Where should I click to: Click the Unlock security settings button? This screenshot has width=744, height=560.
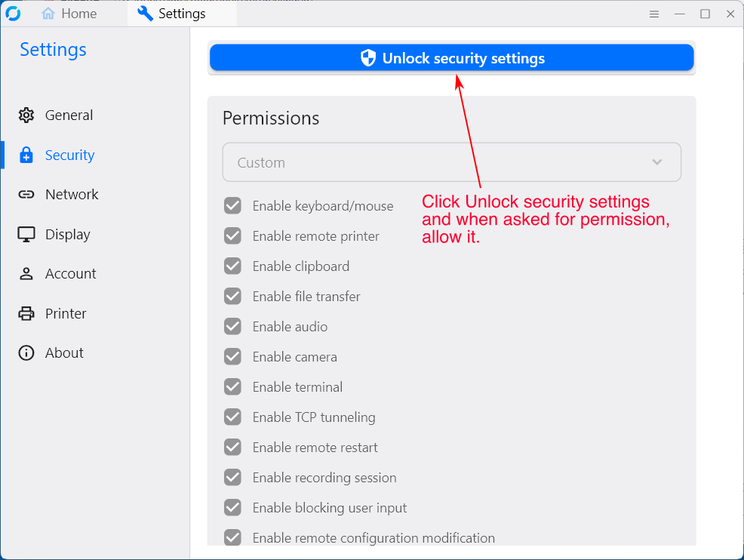click(x=452, y=57)
